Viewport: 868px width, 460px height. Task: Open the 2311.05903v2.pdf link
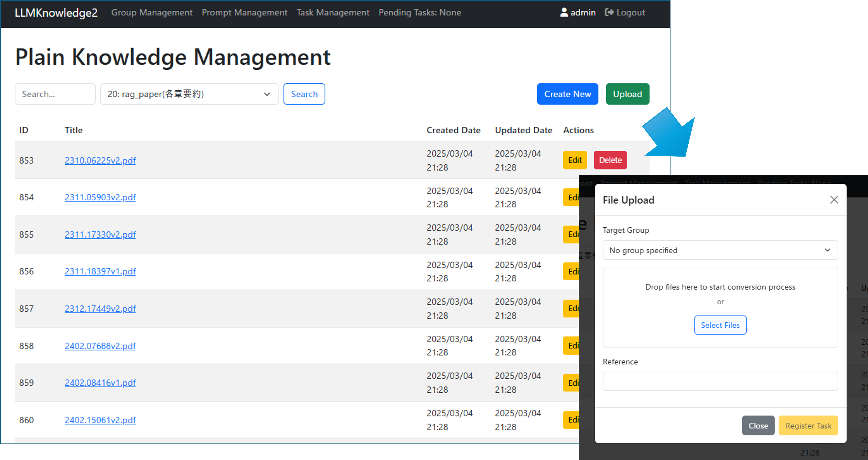(x=100, y=197)
